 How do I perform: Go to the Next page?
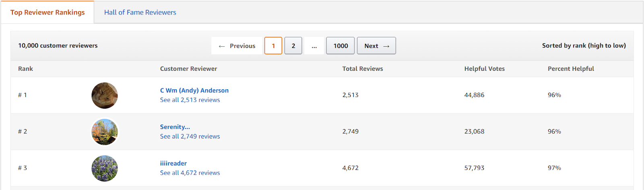[x=376, y=46]
